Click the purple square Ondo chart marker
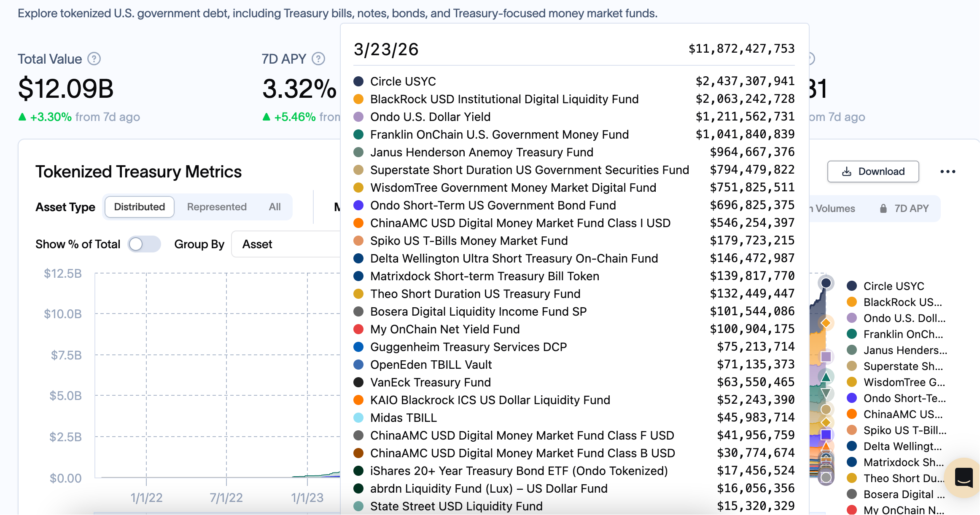Viewport: 980px width, 515px height. point(826,357)
